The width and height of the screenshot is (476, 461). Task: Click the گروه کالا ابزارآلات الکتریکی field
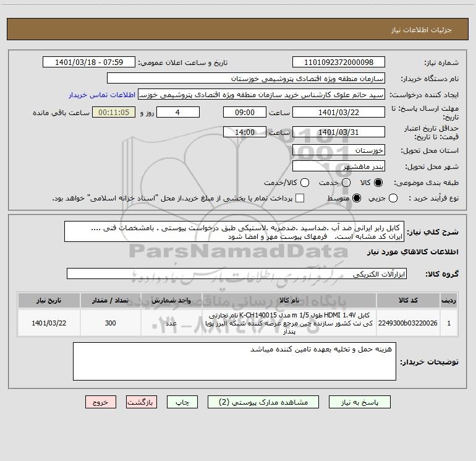click(x=237, y=274)
